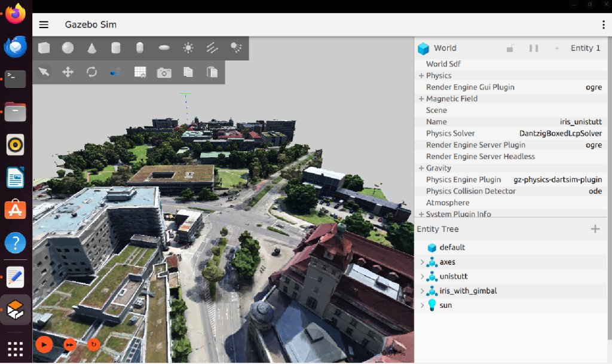Expand the Gravity component
This screenshot has height=364, width=612.
(421, 168)
